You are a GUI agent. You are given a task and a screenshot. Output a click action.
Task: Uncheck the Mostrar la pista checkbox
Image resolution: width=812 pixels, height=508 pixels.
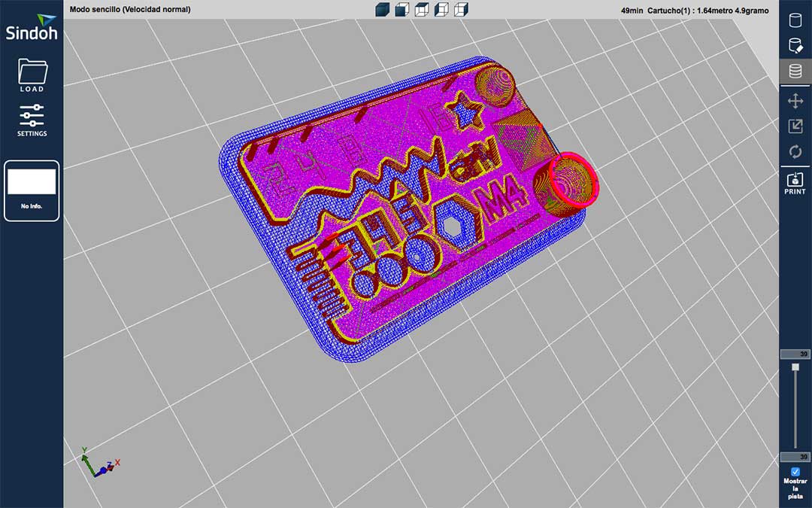(x=795, y=472)
